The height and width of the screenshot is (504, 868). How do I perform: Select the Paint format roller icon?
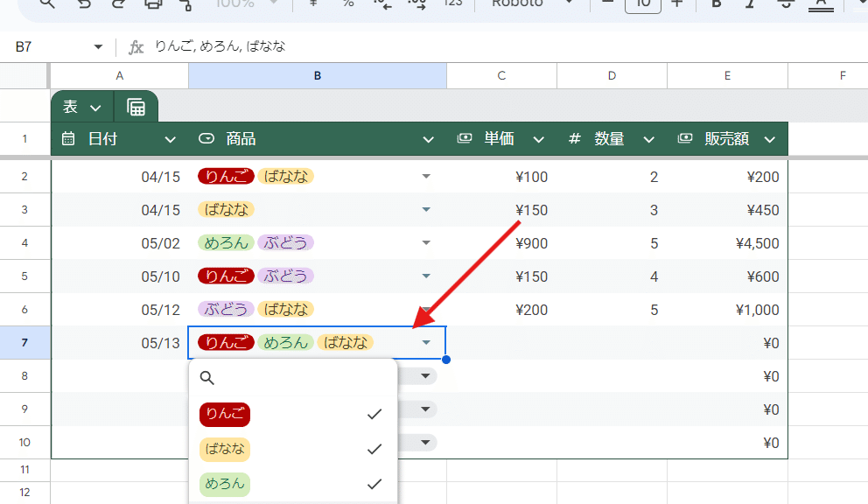[x=186, y=3]
